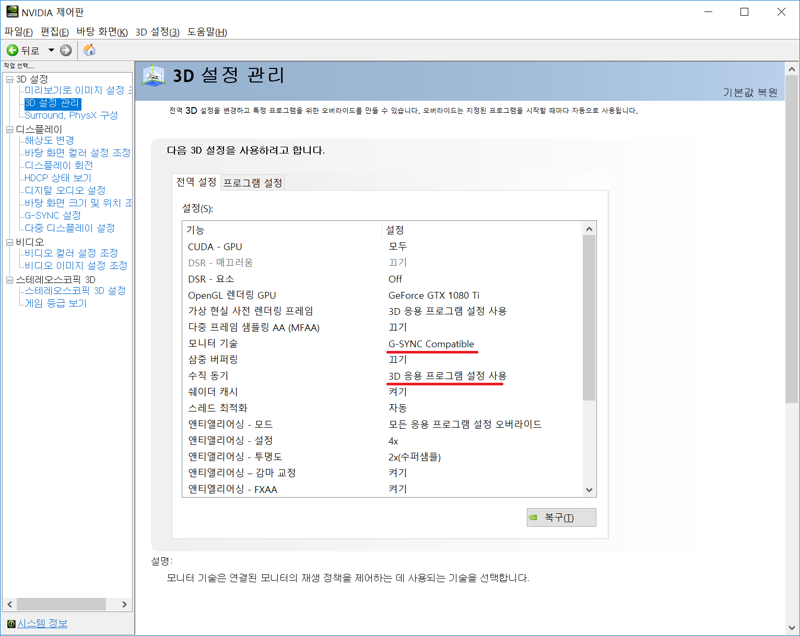Image resolution: width=800 pixels, height=636 pixels.
Task: Select the 앤티앨리어싱 - 투명도 row
Action: tap(382, 456)
